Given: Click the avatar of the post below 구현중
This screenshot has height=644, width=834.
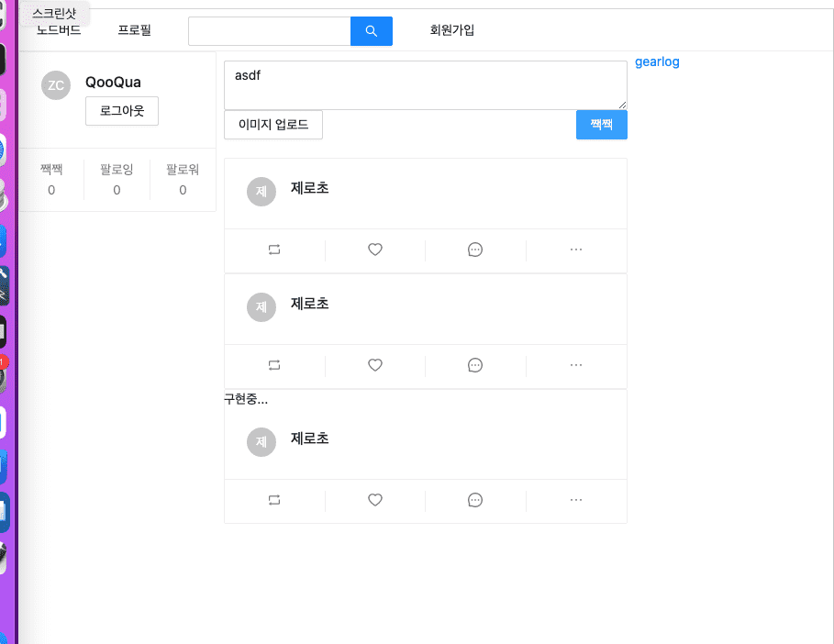Looking at the screenshot, I should click(261, 442).
